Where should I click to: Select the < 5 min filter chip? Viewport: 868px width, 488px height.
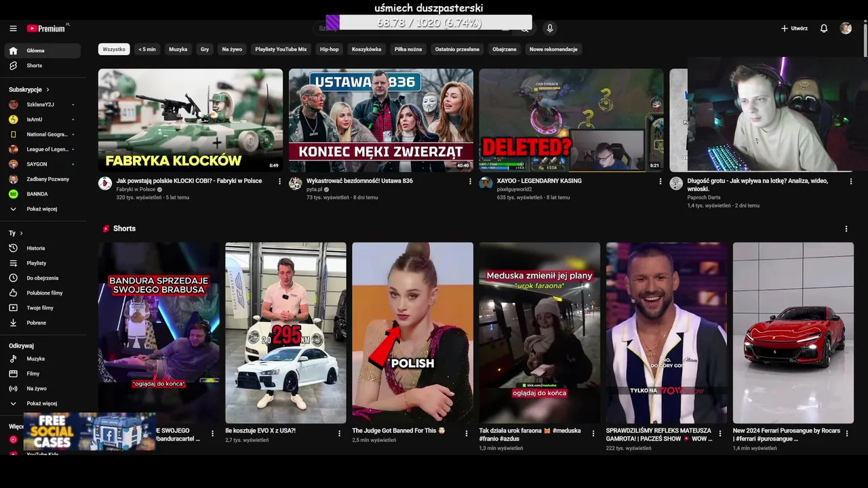[147, 49]
